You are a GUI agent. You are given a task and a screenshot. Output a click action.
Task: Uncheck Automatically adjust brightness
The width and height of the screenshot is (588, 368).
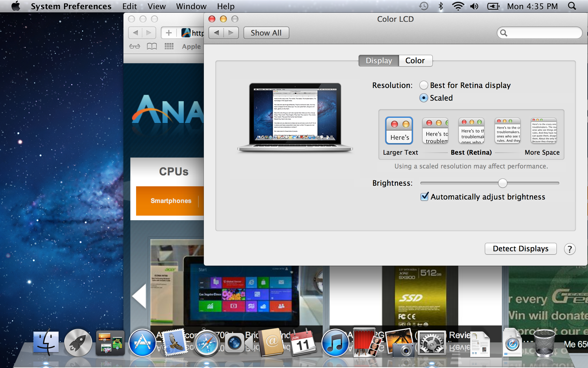425,197
